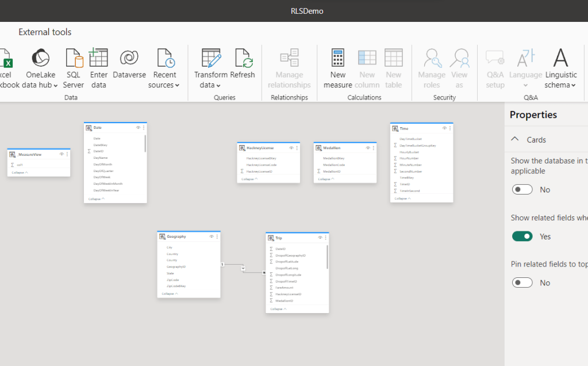Open the OneLake data hub
Viewport: 588px width, 366px height.
pos(40,68)
